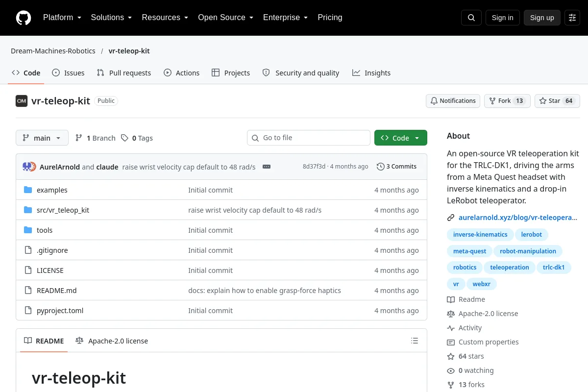Open the grasp-force haptics commit message
Screen dimensions: 588x392
pos(265,290)
